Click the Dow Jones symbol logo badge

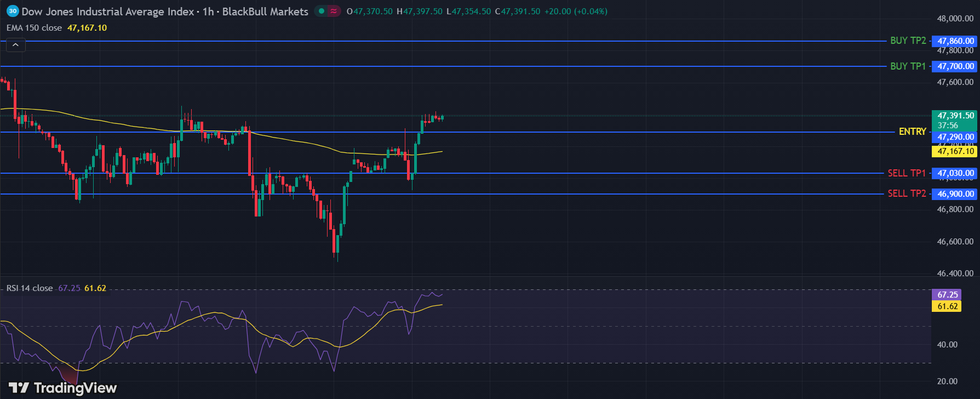(13, 11)
